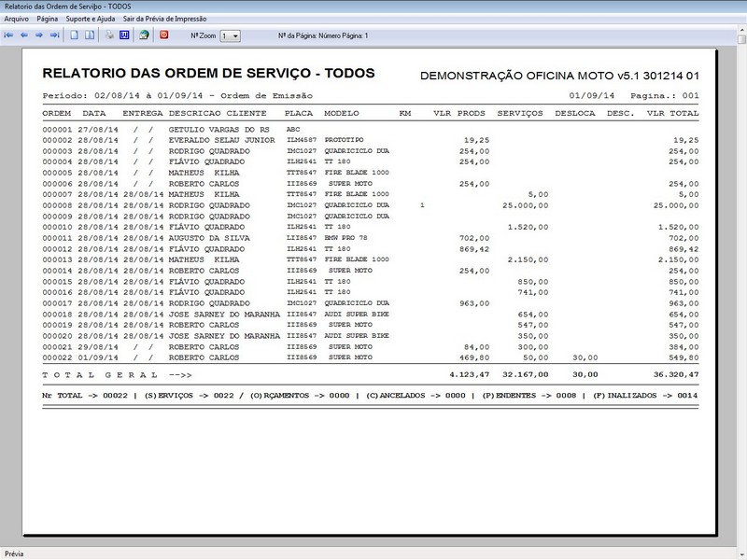Click DEMONSTRAÇÃO OFICINA MOTO v5.1 header text
Screen dimensions: 747x560
pos(559,76)
